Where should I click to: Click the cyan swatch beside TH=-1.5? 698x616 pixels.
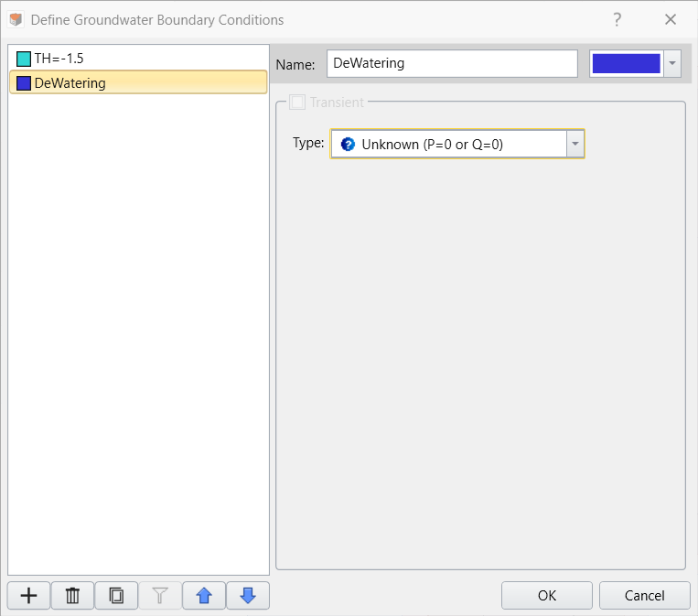[24, 59]
